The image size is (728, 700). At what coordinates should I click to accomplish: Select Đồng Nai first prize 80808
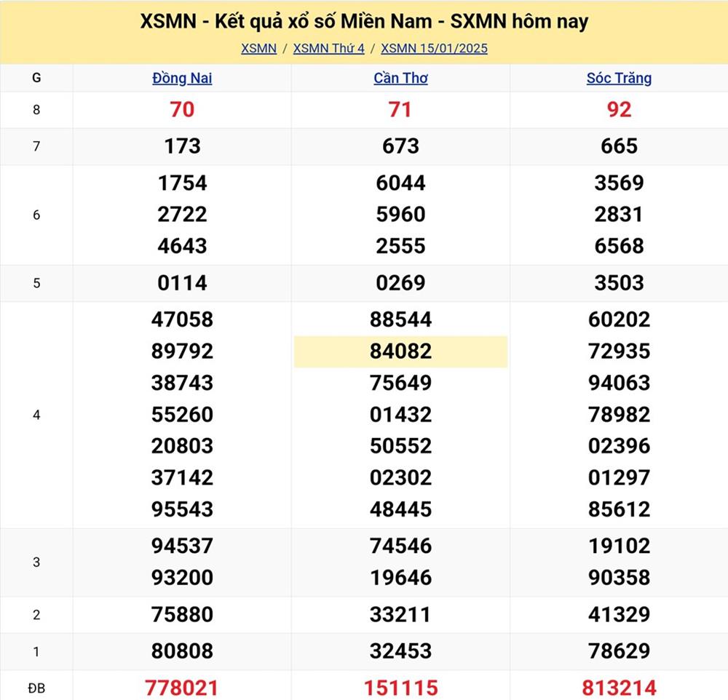(x=182, y=651)
